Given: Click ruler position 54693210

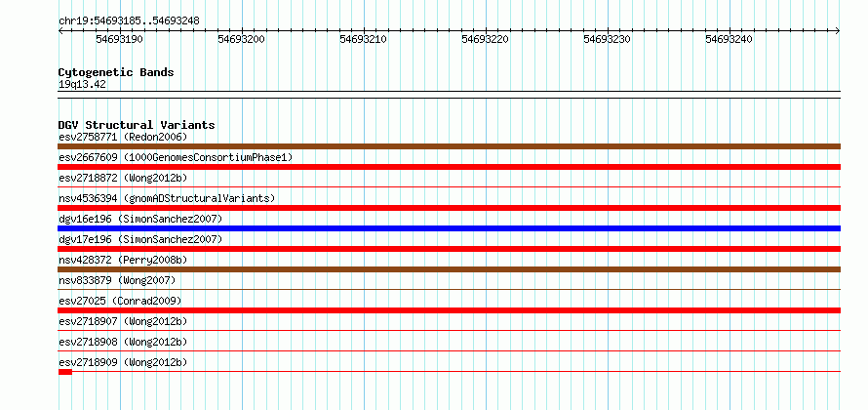Looking at the screenshot, I should 363,39.
